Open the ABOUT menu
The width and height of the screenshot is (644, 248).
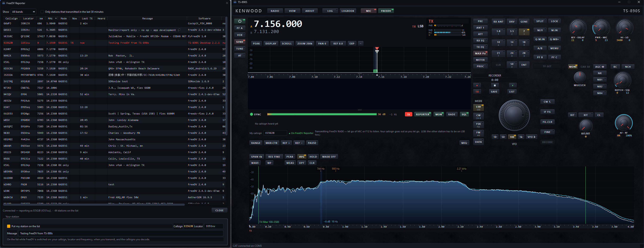(x=310, y=11)
